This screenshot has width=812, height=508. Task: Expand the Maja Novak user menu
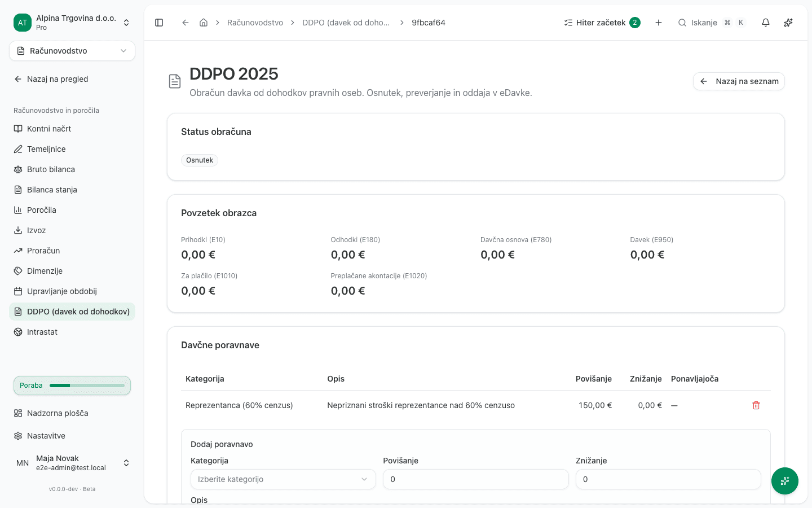[x=72, y=463]
